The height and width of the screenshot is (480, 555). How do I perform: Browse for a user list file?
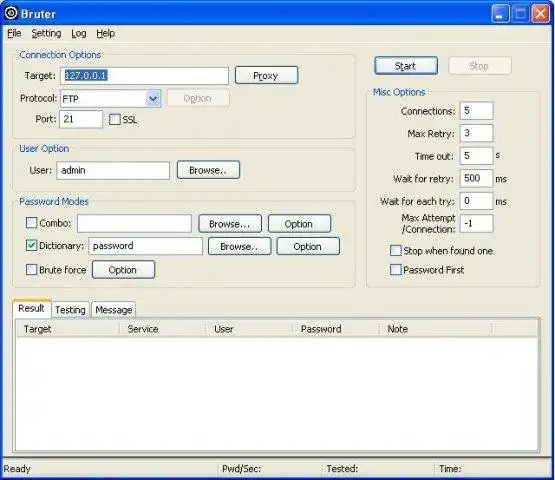pyautogui.click(x=208, y=170)
